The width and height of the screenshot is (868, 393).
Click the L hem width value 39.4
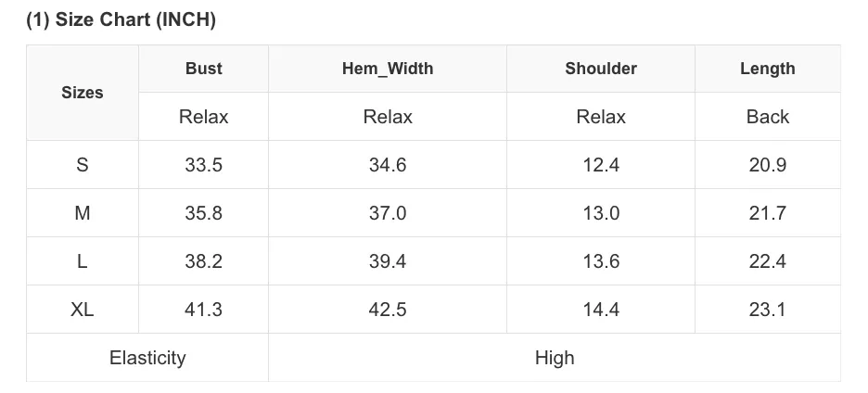[x=388, y=261]
